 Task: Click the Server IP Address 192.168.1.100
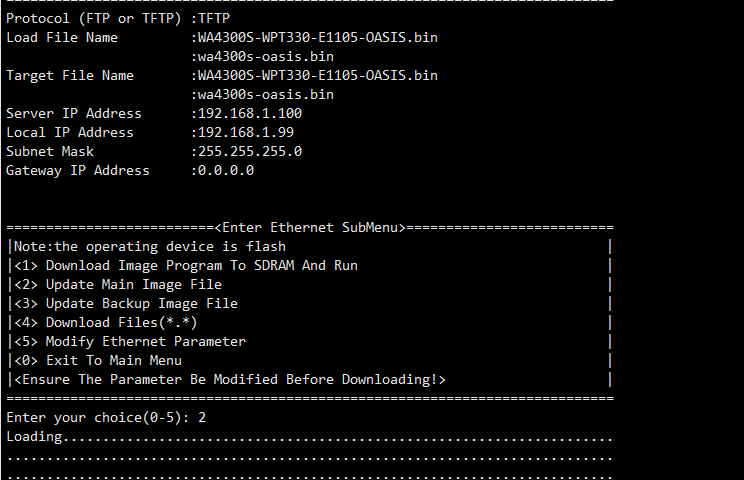tap(250, 113)
